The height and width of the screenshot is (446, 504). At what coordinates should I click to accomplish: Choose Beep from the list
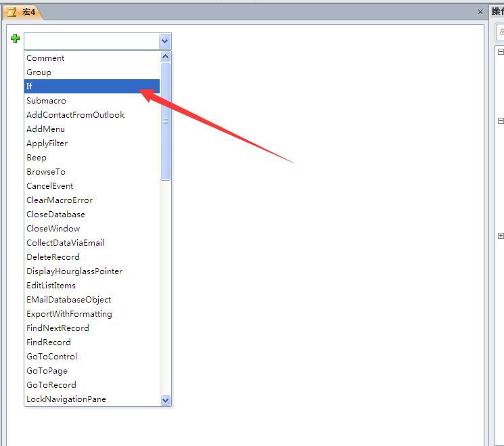91,158
